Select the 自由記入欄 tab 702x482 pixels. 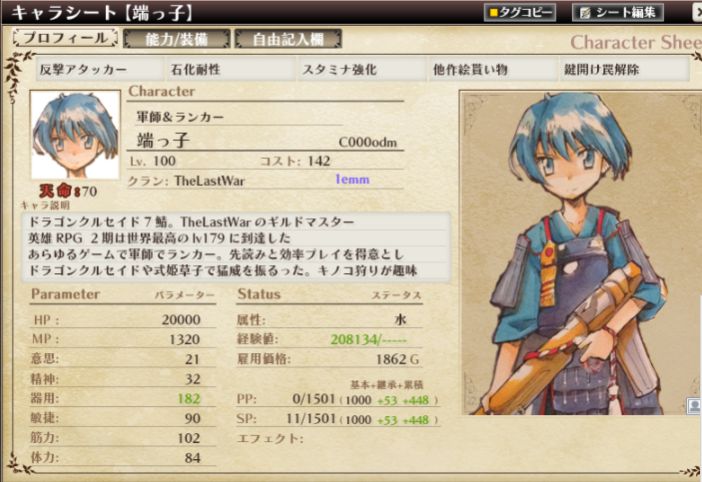[x=288, y=39]
